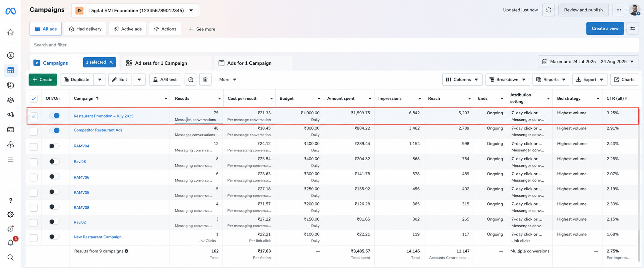Open the Export dropdown
This screenshot has width=644, height=268.
point(590,80)
